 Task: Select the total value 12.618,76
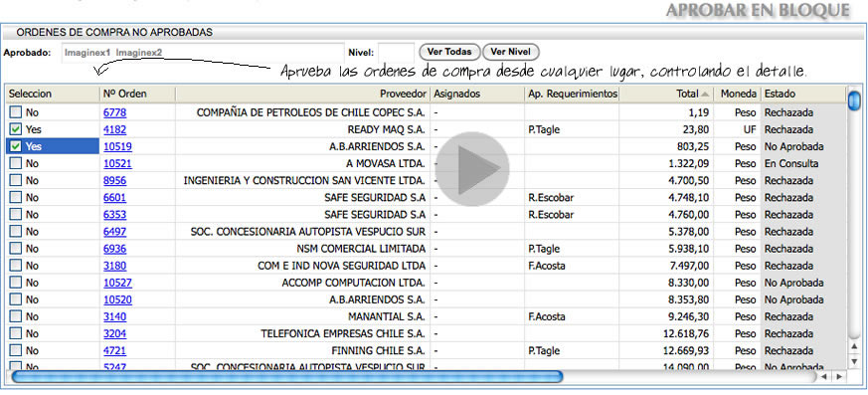[x=666, y=334]
